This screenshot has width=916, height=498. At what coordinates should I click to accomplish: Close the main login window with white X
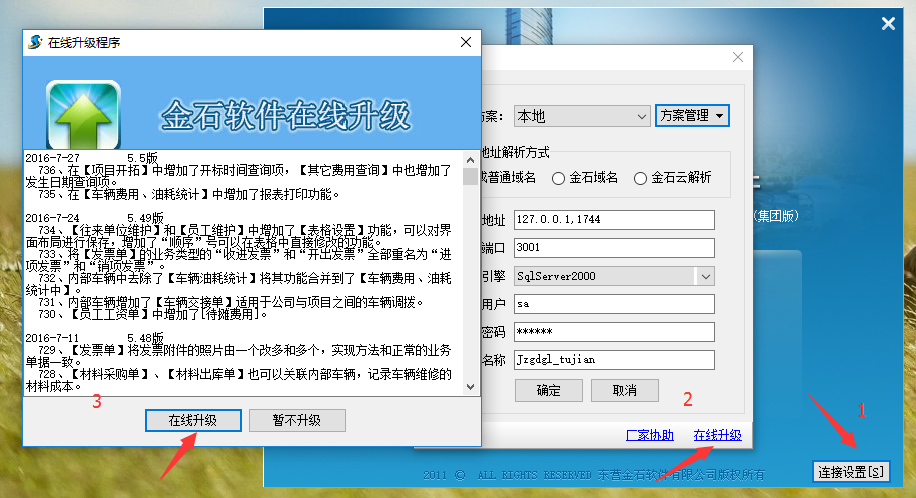[x=886, y=24]
